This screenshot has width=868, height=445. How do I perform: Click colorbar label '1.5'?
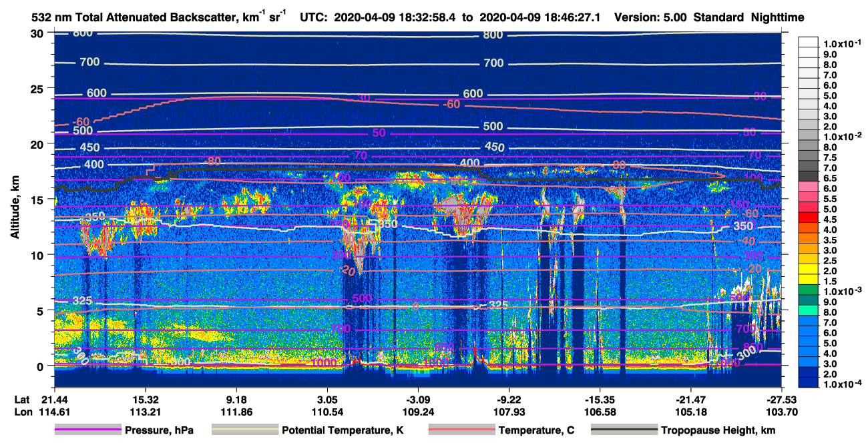[x=831, y=282]
